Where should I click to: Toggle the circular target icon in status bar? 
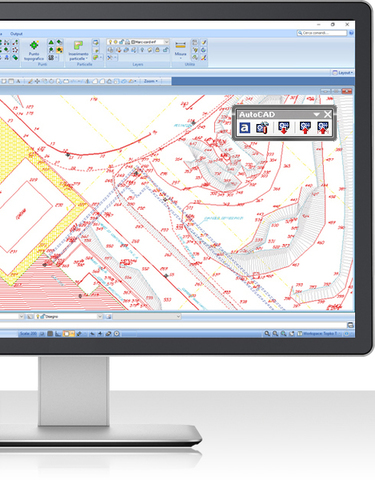point(117,333)
